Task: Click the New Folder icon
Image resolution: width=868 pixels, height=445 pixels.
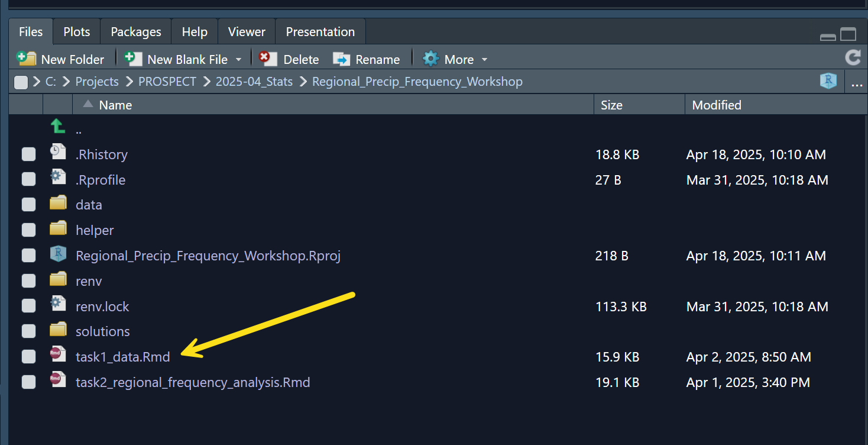Action: pos(27,59)
